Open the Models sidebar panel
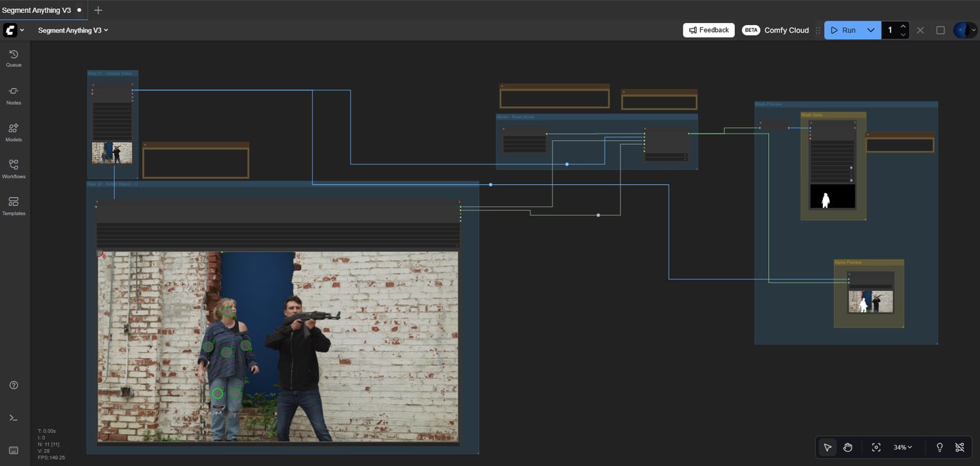This screenshot has height=466, width=980. 14,133
